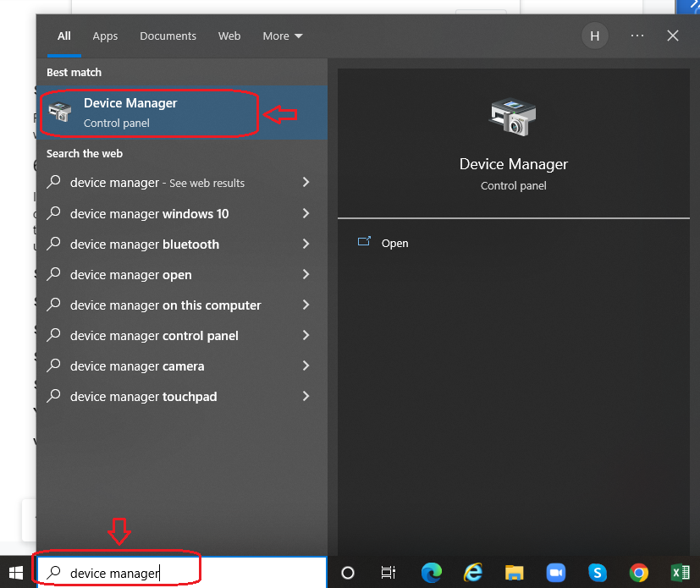Select 'device manager on this computer' suggestion

click(x=182, y=305)
